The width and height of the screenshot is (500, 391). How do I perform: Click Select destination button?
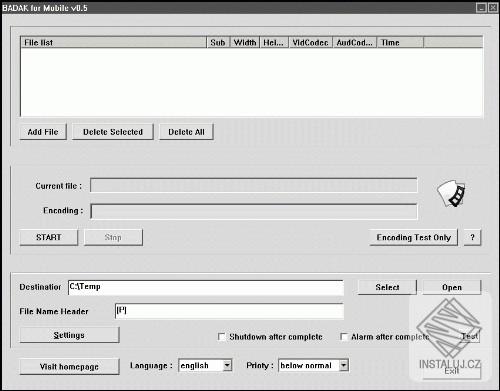pyautogui.click(x=387, y=287)
